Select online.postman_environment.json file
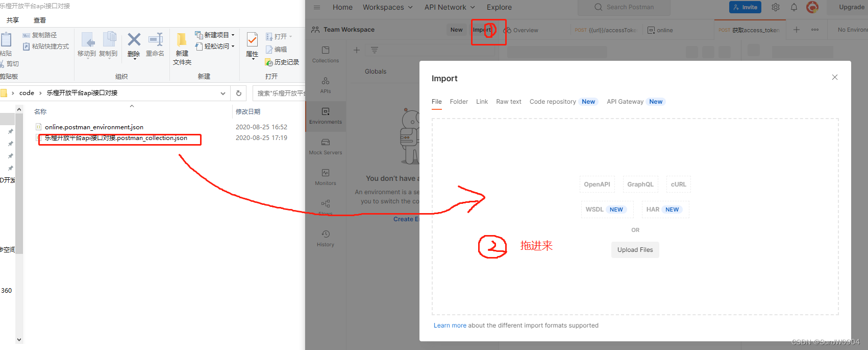This screenshot has width=868, height=350. tap(94, 127)
